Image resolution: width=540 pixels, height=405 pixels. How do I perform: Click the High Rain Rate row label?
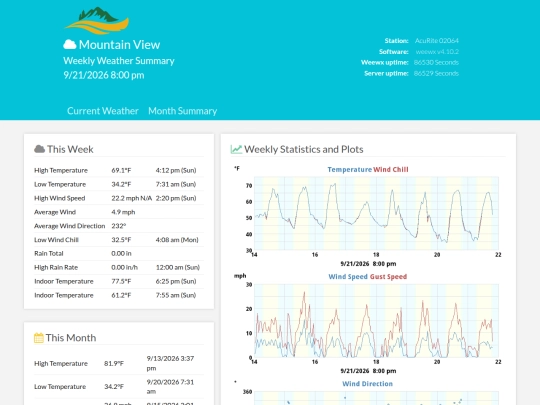coord(56,267)
